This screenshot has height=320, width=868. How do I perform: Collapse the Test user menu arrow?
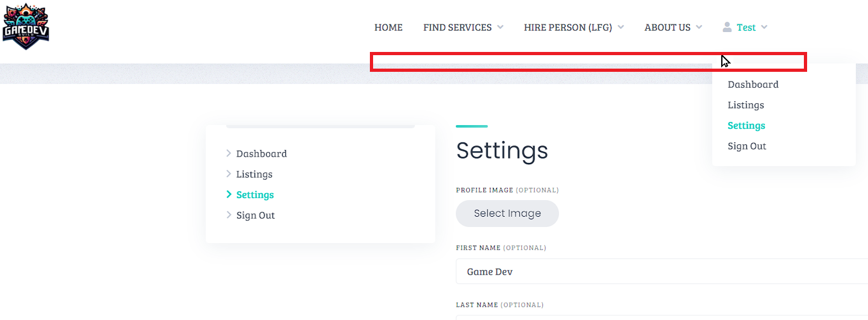pyautogui.click(x=764, y=28)
